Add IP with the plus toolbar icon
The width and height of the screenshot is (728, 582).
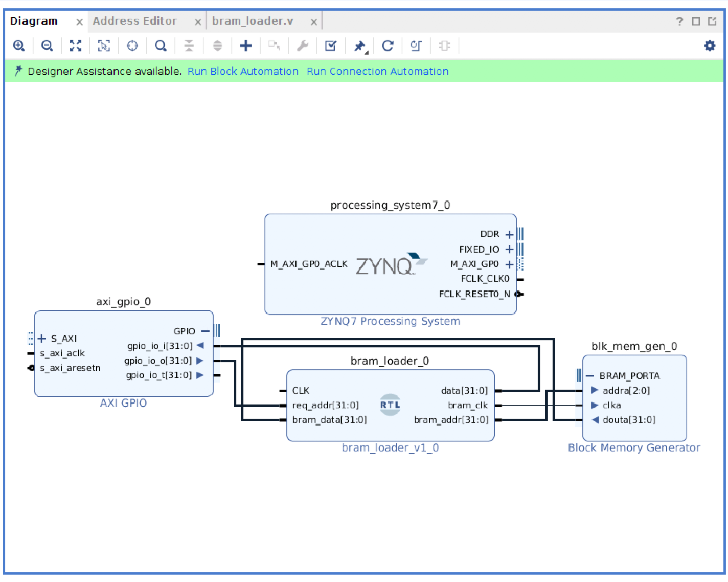tap(246, 46)
